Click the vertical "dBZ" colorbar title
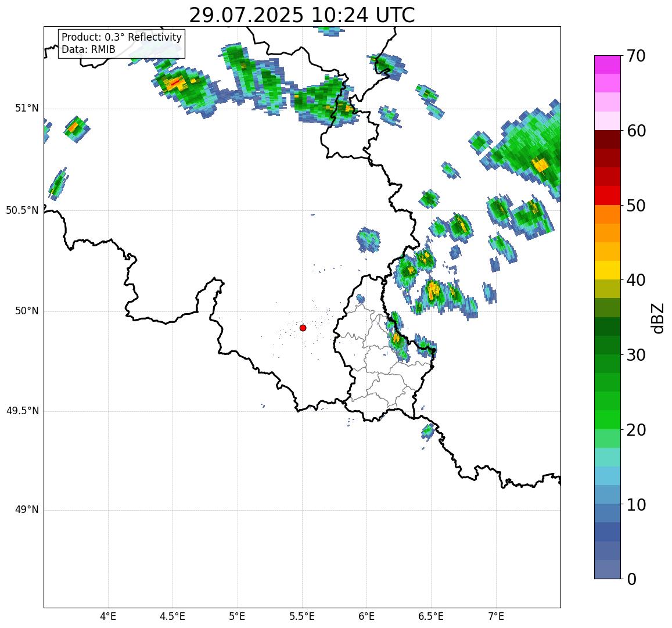 (657, 318)
